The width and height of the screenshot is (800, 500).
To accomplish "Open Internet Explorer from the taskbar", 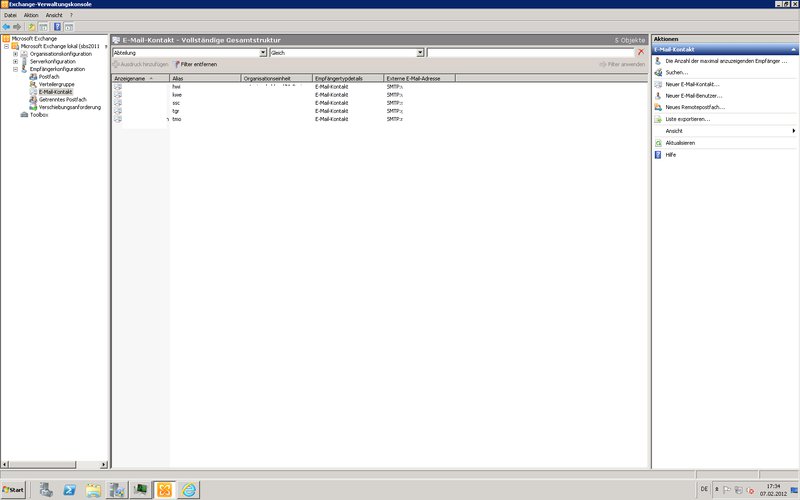I will 188,490.
